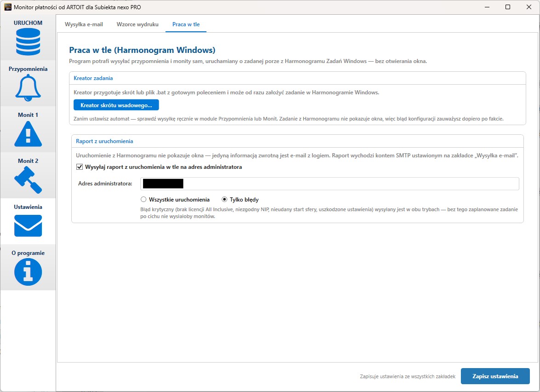The width and height of the screenshot is (540, 392).
Task: Minimize the Monitor płatności window
Action: 487,7
